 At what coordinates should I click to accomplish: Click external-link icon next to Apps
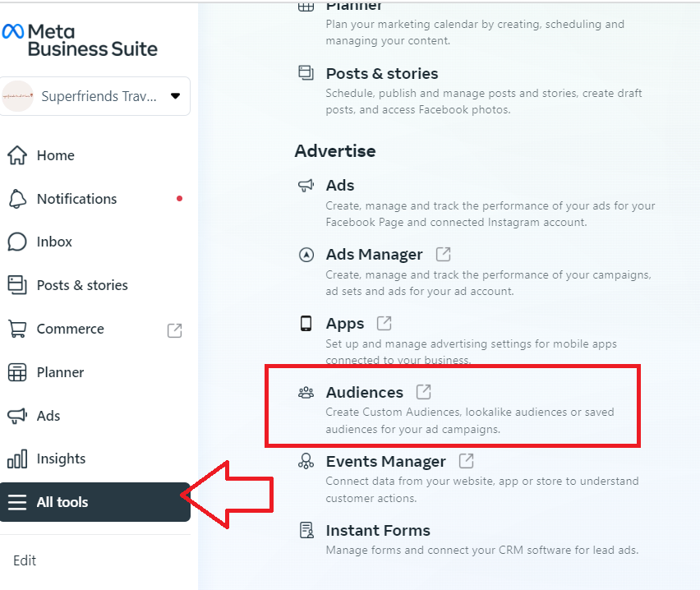[x=385, y=323]
